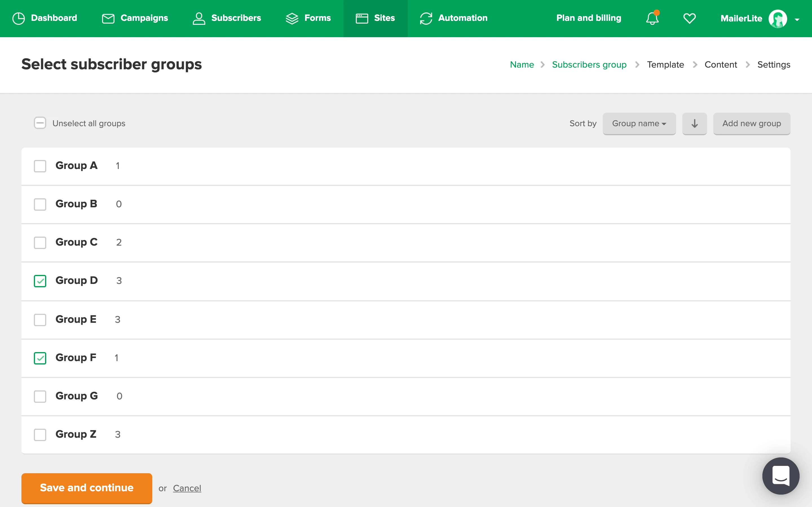
Task: Click the Cancel link
Action: [x=187, y=488]
